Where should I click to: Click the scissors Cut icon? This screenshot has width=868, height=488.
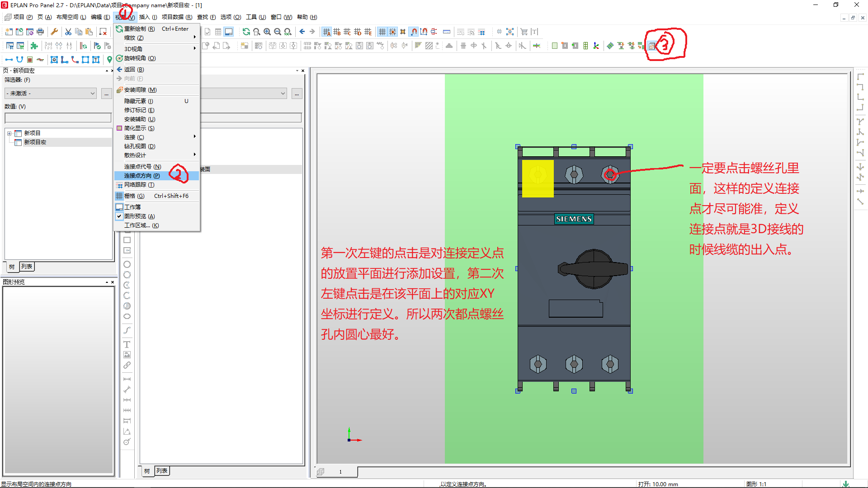[x=68, y=31]
